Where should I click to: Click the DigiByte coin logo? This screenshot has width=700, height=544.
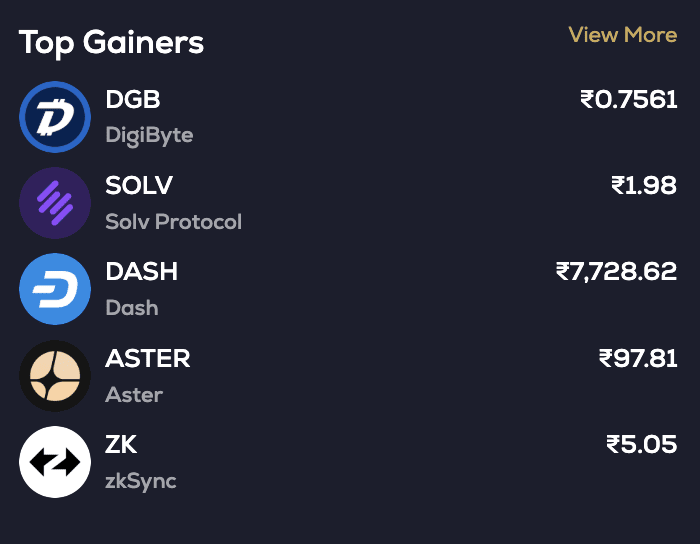pos(55,116)
